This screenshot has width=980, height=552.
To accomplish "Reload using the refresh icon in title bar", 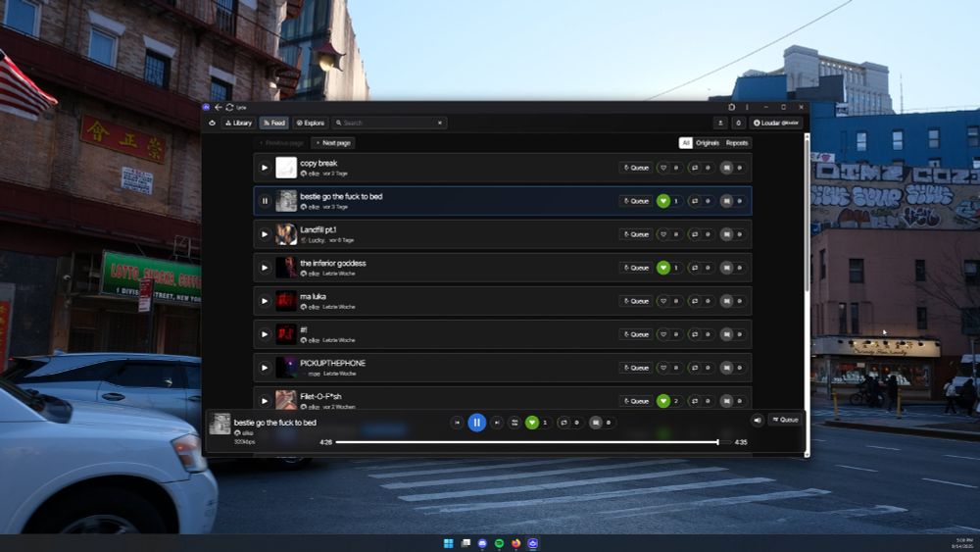I will (x=229, y=108).
